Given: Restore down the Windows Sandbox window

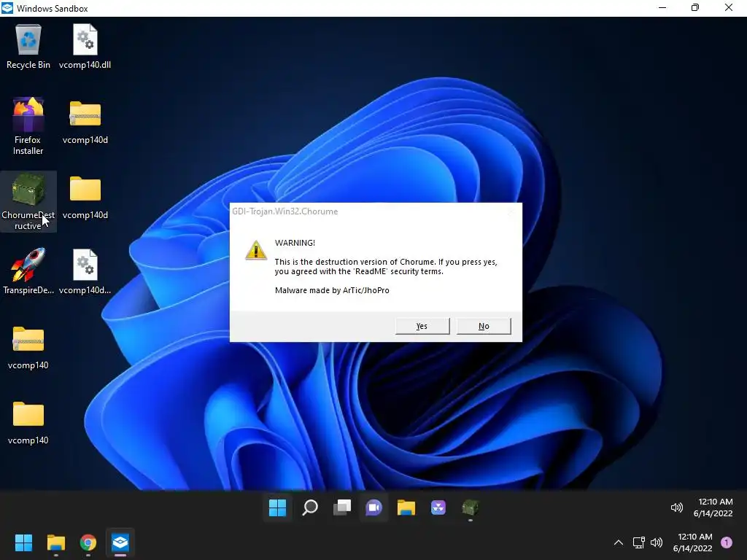Looking at the screenshot, I should tap(695, 7).
